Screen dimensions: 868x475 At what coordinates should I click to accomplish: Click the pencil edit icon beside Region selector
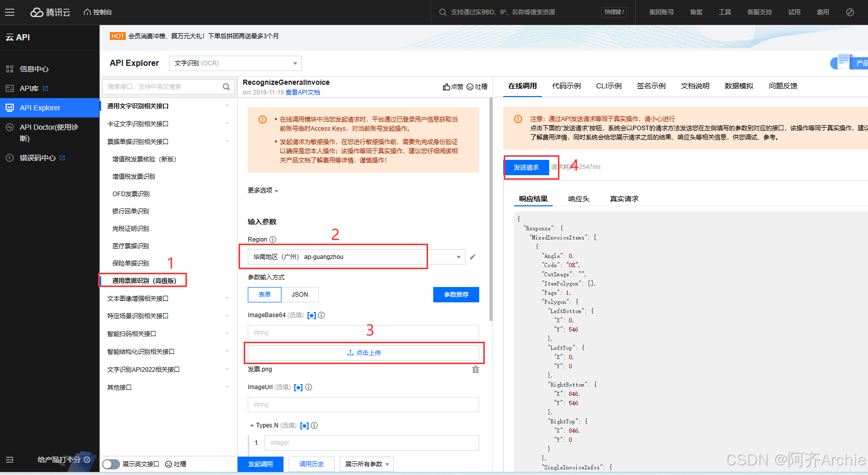pos(473,256)
